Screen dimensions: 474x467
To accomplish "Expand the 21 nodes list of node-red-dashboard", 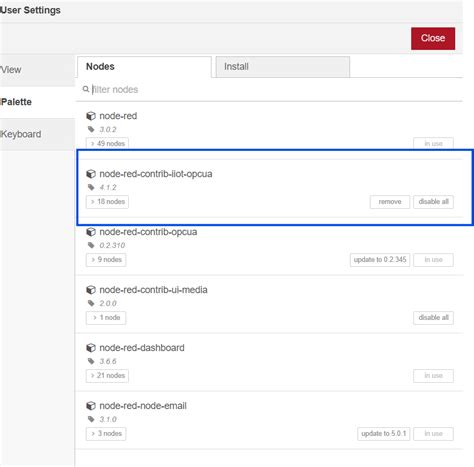I will tap(107, 376).
